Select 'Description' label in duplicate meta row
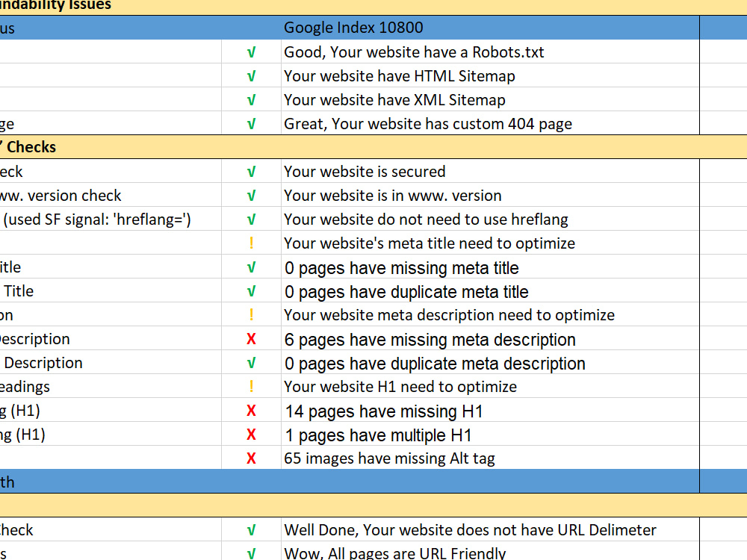This screenshot has height=560, width=747. 43,363
